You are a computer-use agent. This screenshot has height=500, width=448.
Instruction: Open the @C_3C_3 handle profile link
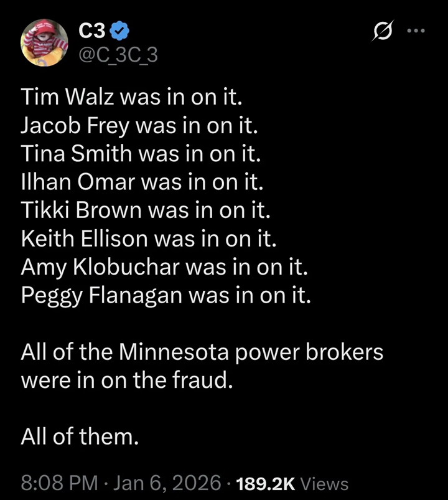[x=118, y=55]
